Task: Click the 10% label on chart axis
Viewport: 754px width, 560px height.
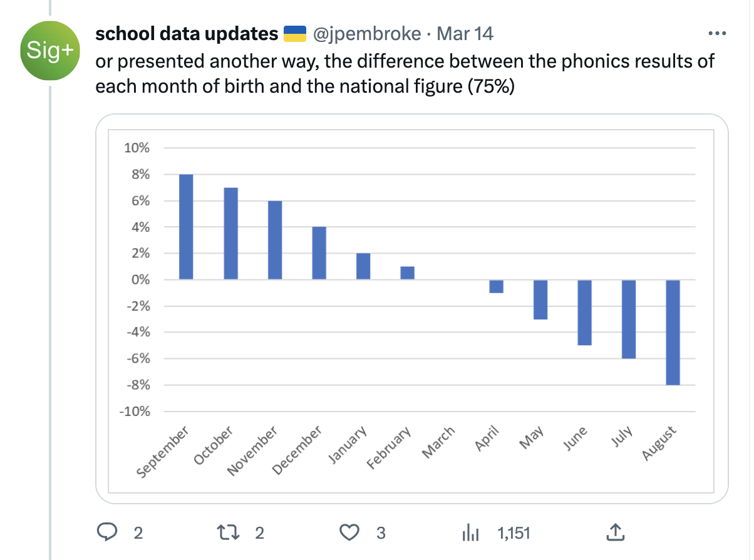Action: [x=137, y=148]
